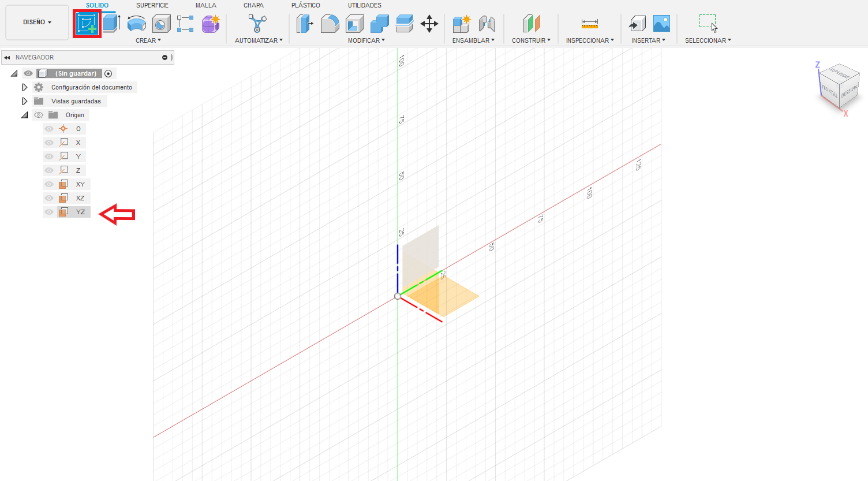Viewport: 868px width, 481px height.
Task: Select the Hole tool icon
Action: (x=161, y=24)
